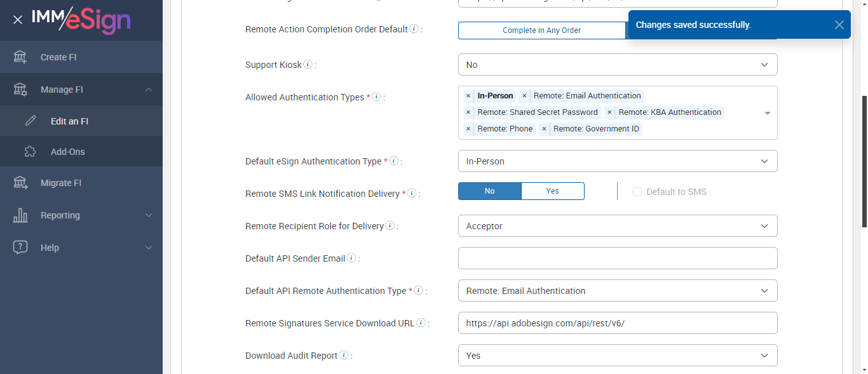Close the sidebar with the X icon
The image size is (868, 374).
pos(18,20)
